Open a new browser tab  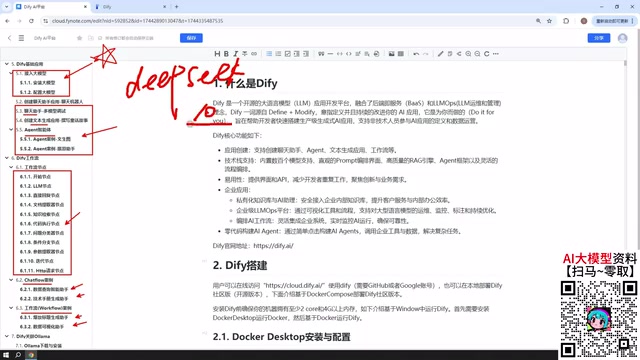[176, 7]
